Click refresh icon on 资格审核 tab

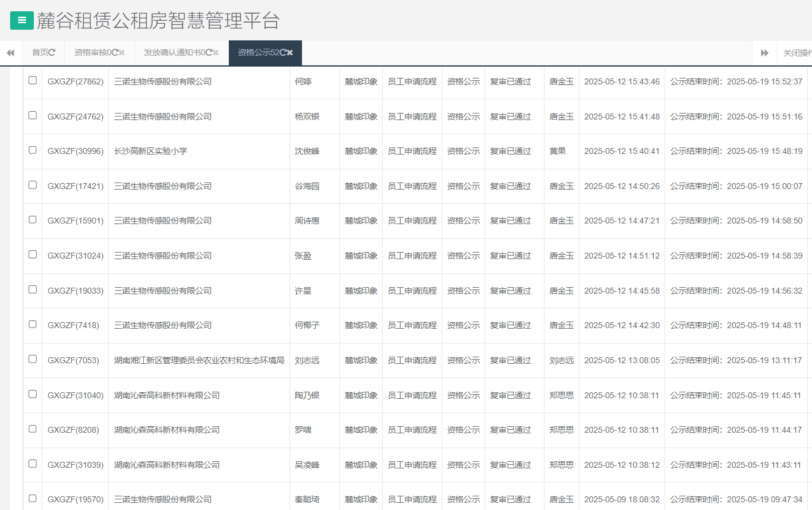click(115, 53)
